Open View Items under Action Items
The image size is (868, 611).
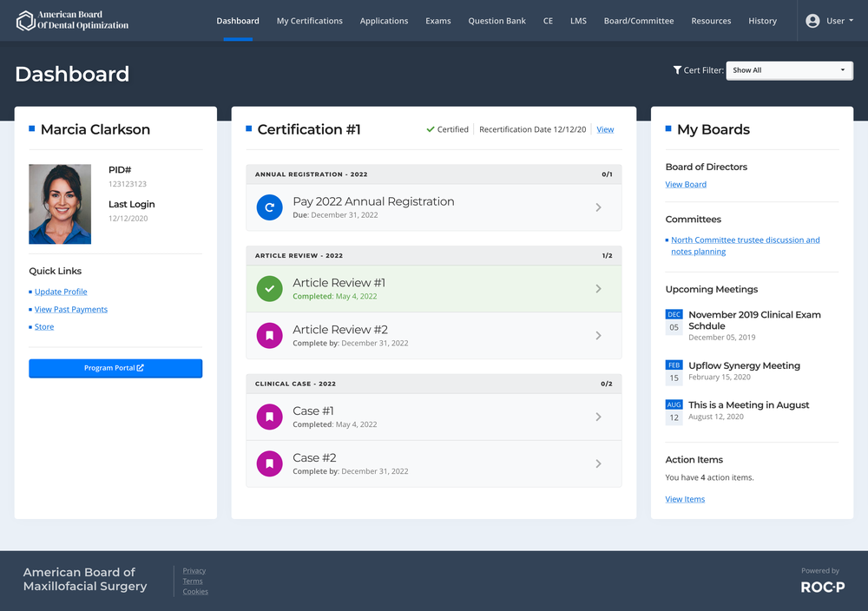[685, 498]
